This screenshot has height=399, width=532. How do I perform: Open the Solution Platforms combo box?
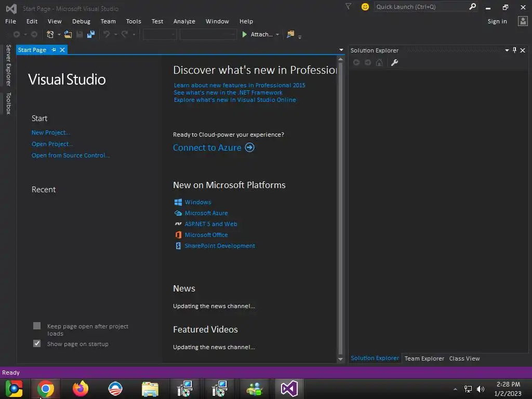tap(208, 34)
